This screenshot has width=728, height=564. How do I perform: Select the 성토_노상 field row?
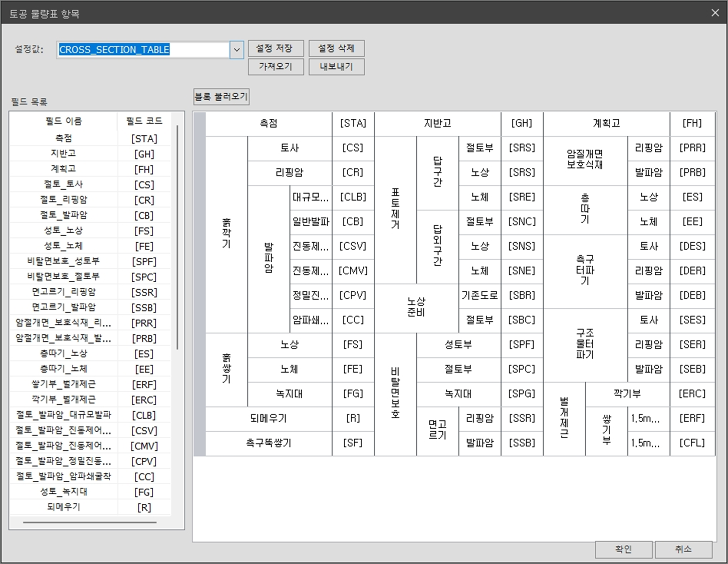coord(90,231)
